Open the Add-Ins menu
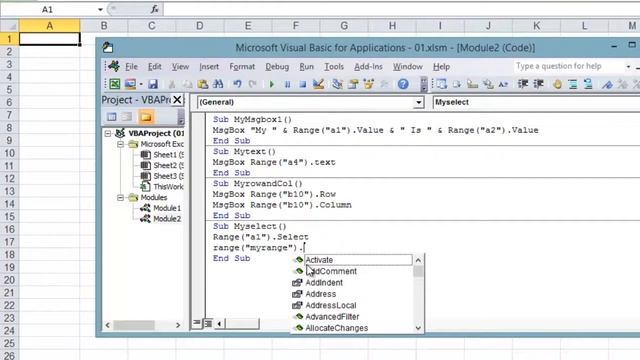The image size is (640, 360). tap(369, 67)
